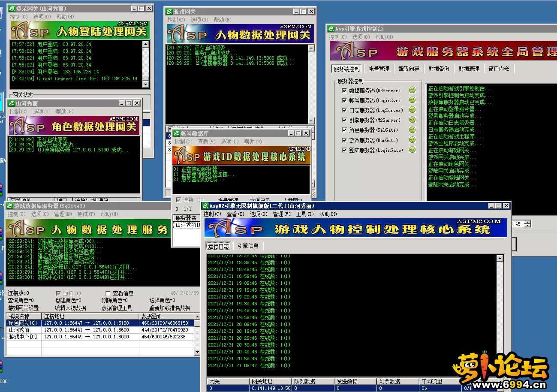Enable 查看信息 checkbox in database server
The height and width of the screenshot is (392, 557).
(108, 293)
